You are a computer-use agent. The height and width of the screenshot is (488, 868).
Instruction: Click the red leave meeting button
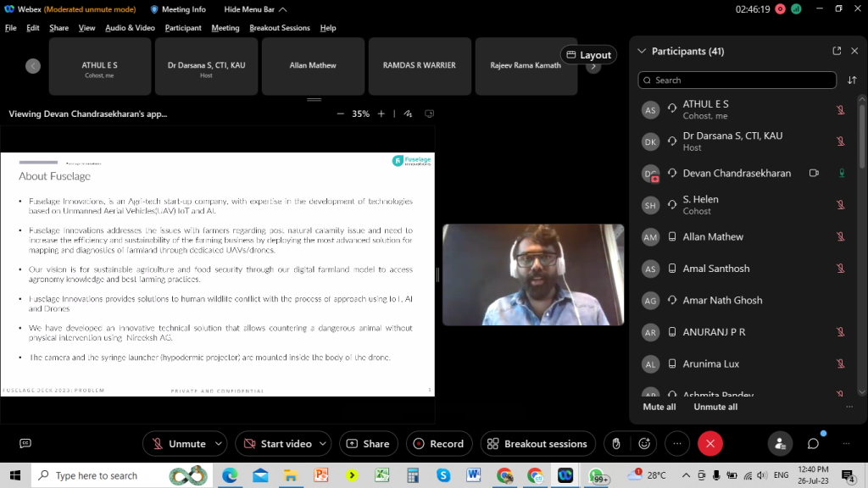710,444
